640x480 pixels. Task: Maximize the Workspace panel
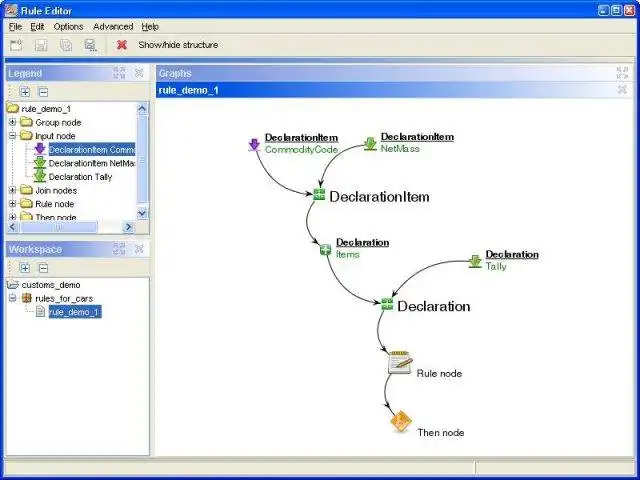[119, 249]
